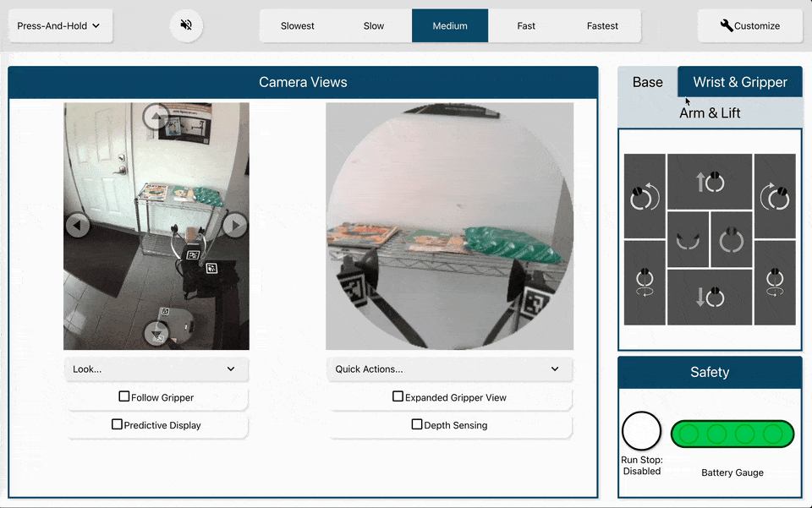
Task: Click the green Battery Gauge indicator
Action: tap(732, 434)
